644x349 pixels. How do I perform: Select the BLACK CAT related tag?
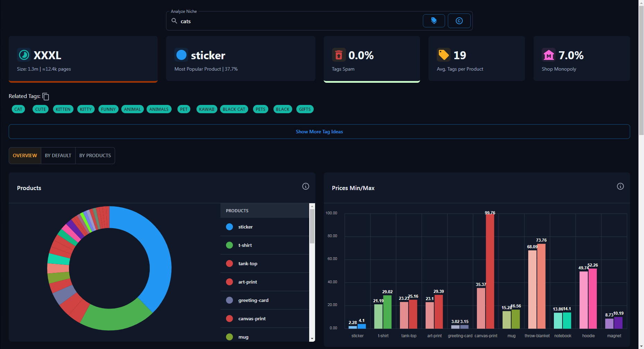[234, 109]
